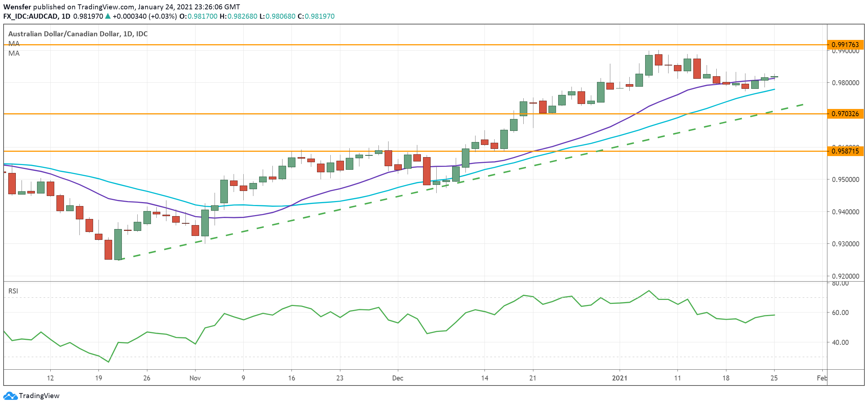Screen dimensions: 868x406
Task: Click the TradingView text at bottom left
Action: [x=39, y=396]
